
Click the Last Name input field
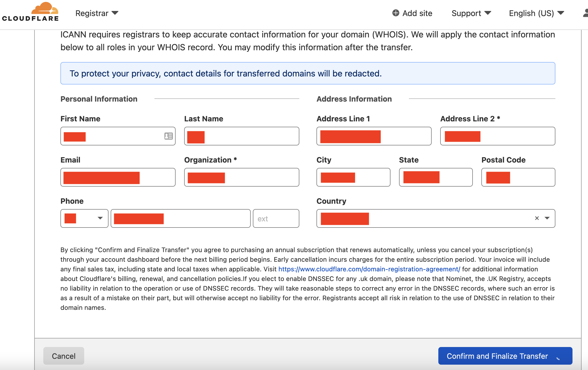[x=242, y=136]
